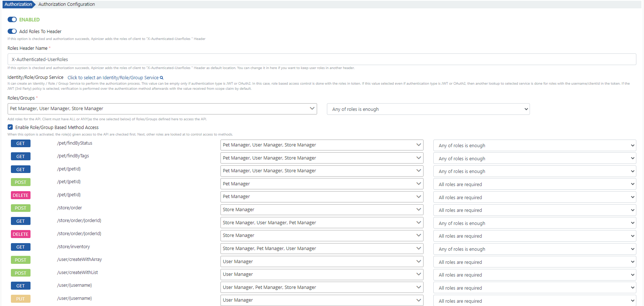Click the GET badge for /pet/findByStatus

click(20, 144)
